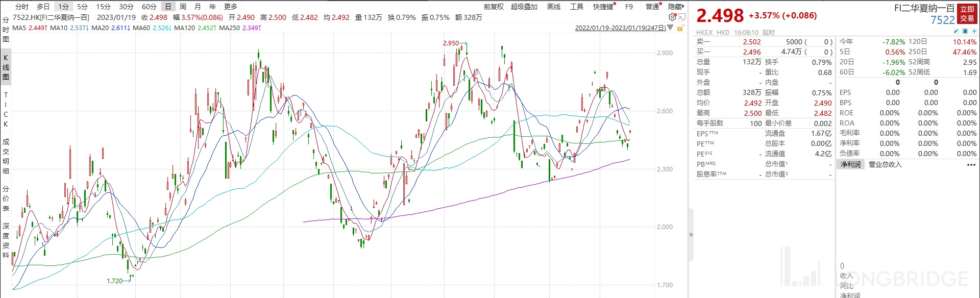Image resolution: width=980 pixels, height=298 pixels.
Task: Open the 前复权 price adjustment dropdown
Action: (494, 7)
